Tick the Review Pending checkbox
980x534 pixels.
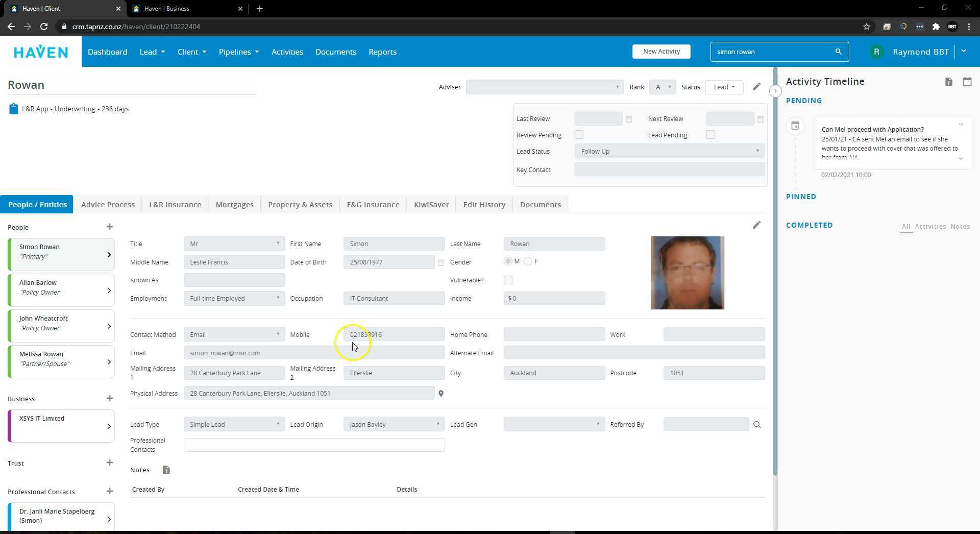(x=579, y=135)
